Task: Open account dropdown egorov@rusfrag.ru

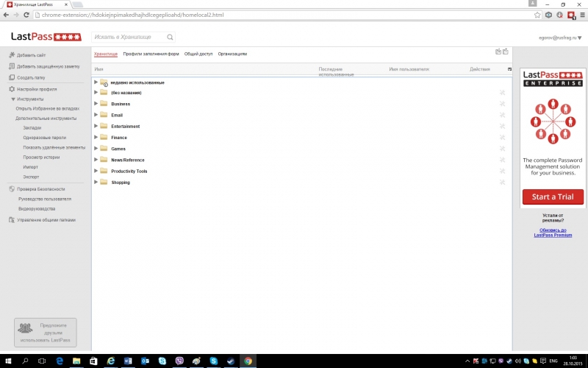Action: 560,38
